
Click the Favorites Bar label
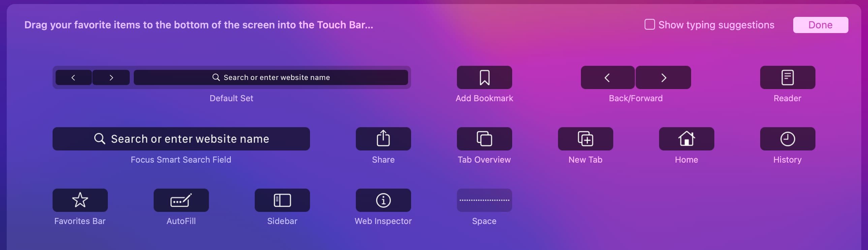[x=80, y=221]
